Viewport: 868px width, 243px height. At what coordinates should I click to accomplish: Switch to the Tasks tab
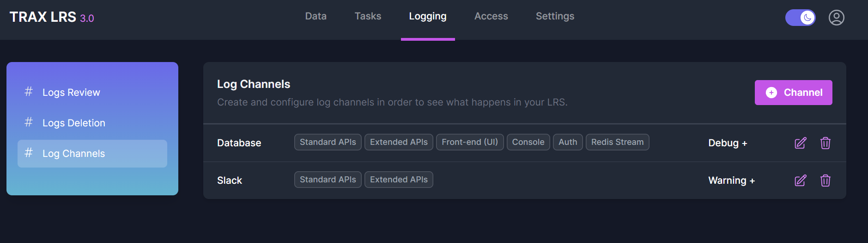[368, 16]
